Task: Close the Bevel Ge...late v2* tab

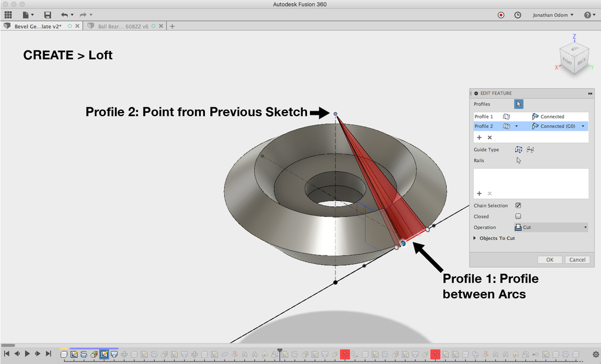Action: 77,26
